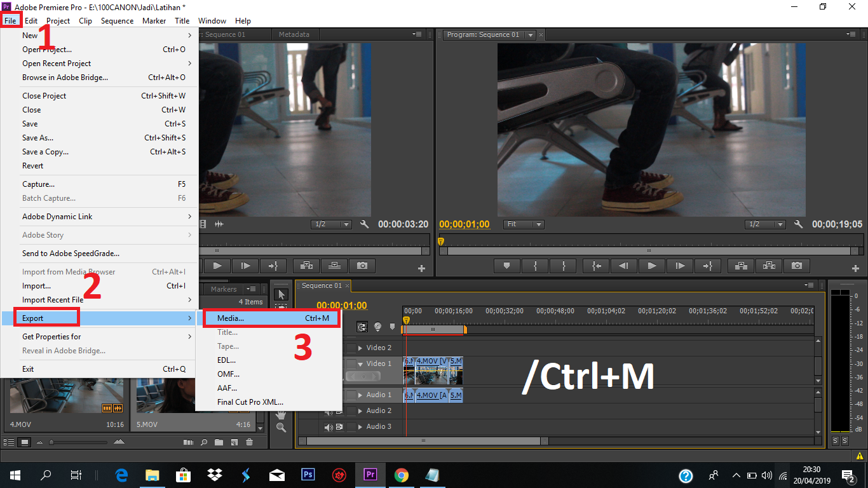
Task: Create a new bin in Project panel
Action: coord(219,442)
